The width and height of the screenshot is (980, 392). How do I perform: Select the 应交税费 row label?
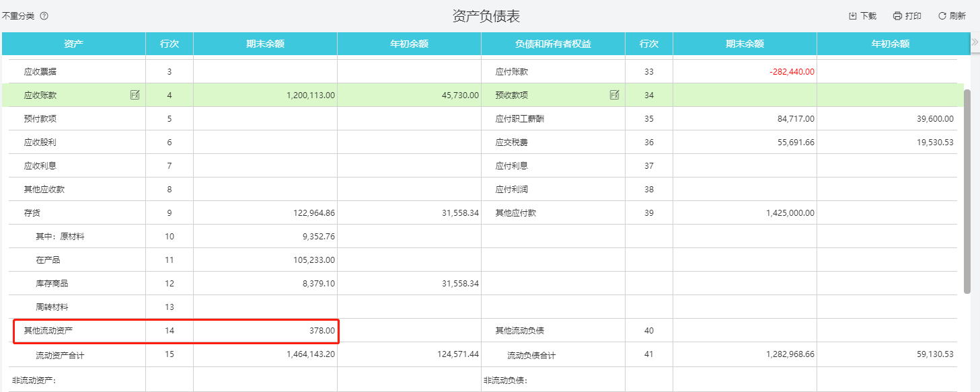pyautogui.click(x=512, y=142)
